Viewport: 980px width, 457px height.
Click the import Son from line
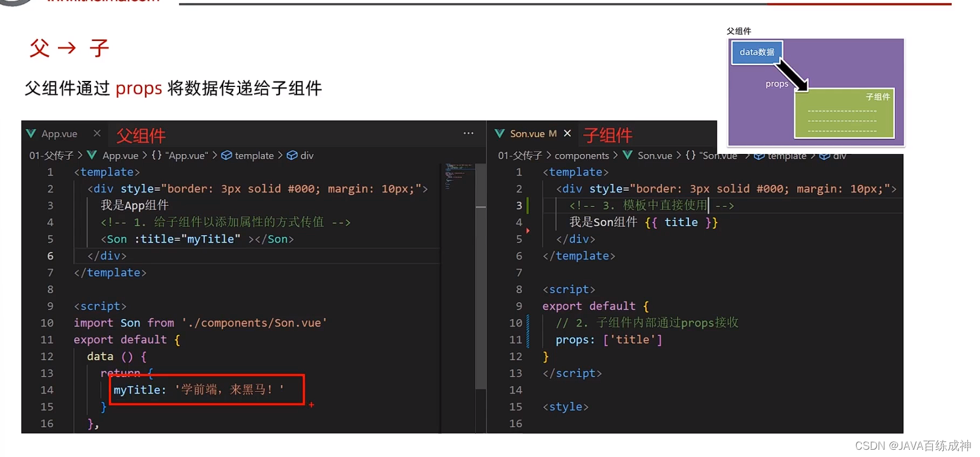[x=200, y=323]
